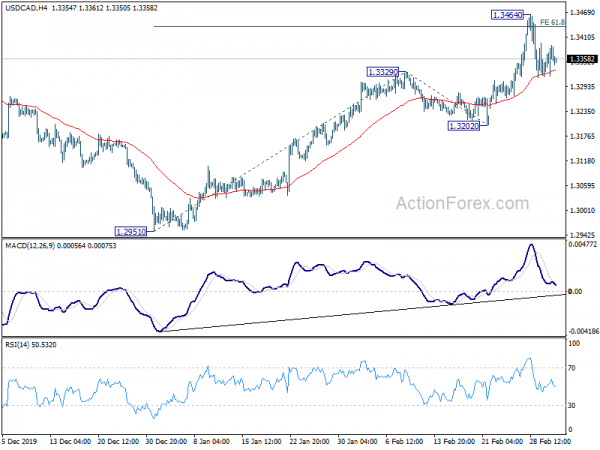
Task: Click the ActionForex.com watermark
Action: click(462, 203)
